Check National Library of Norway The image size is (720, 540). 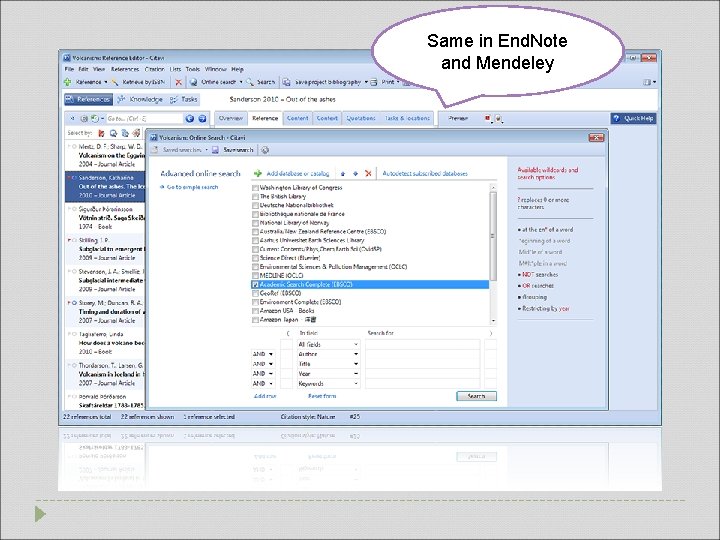[255, 223]
